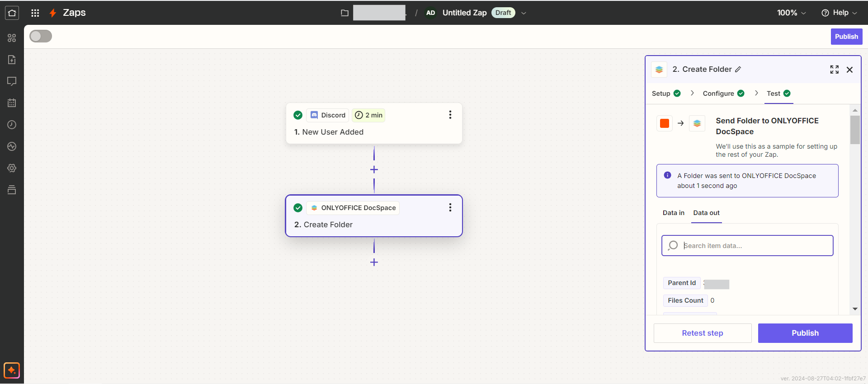868x384 pixels.
Task: Click the ONLYOFFICE DocSpace app badge
Action: tap(353, 208)
